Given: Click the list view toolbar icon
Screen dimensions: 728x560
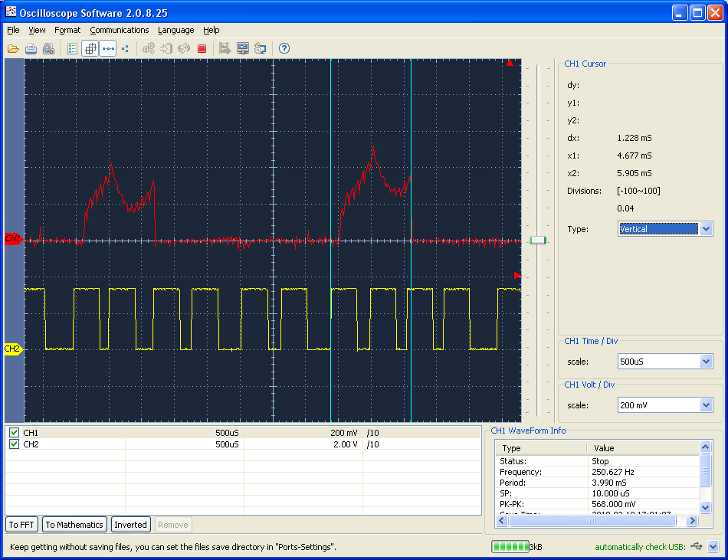Looking at the screenshot, I should [x=73, y=48].
